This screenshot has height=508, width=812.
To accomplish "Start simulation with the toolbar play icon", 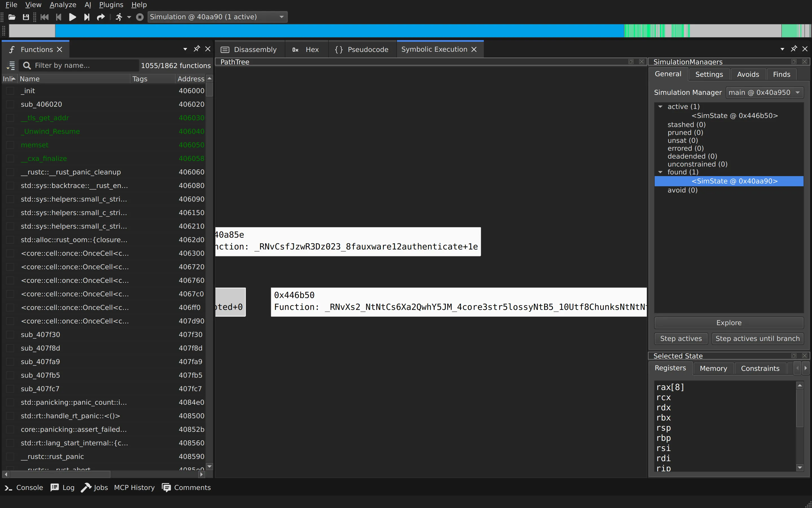I will 72,17.
